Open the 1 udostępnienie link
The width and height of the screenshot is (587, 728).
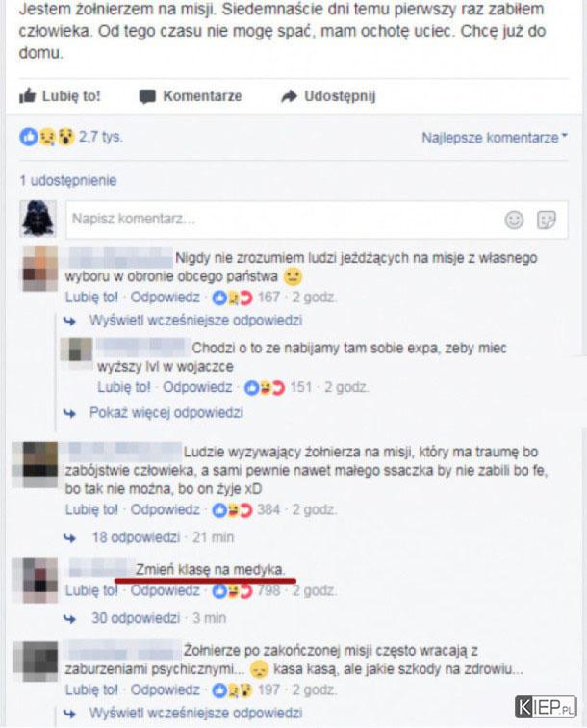pyautogui.click(x=68, y=181)
